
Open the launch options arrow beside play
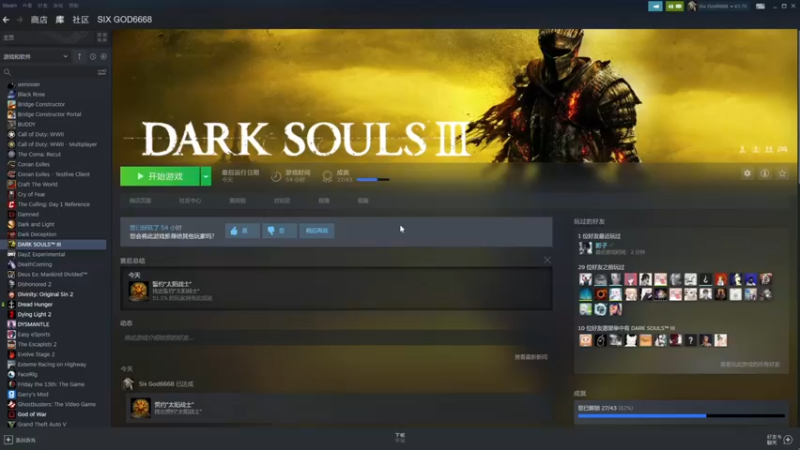[x=206, y=176]
